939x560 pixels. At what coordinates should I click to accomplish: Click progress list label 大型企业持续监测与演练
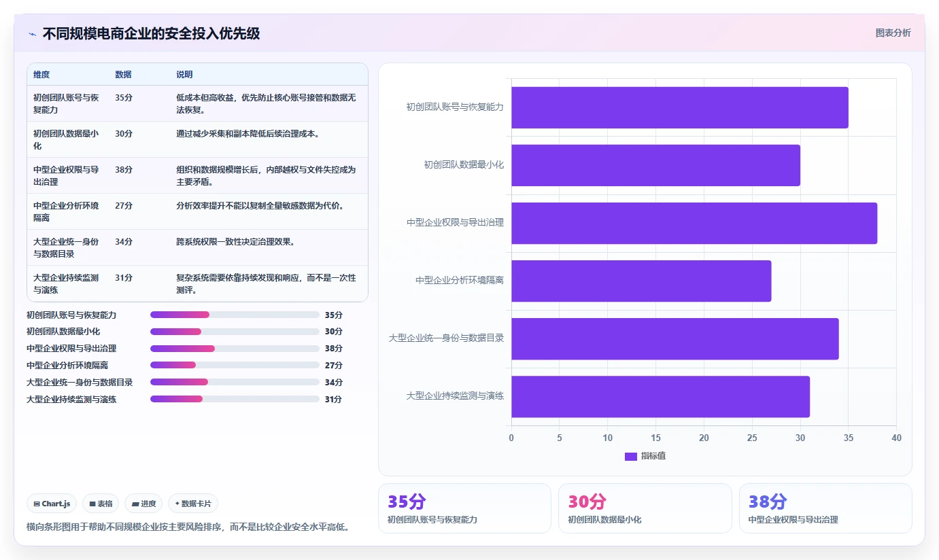(x=71, y=399)
